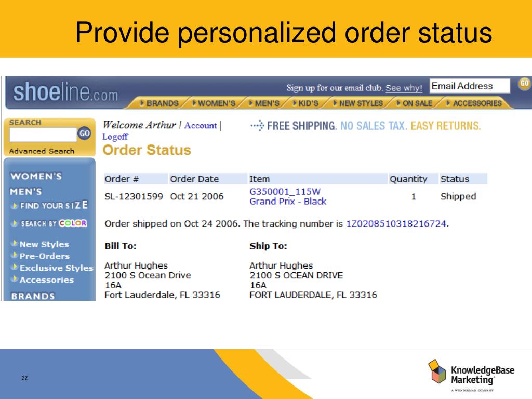The height and width of the screenshot is (399, 532).
Task: Open the Accessories tab in top navigation
Action: [x=474, y=103]
